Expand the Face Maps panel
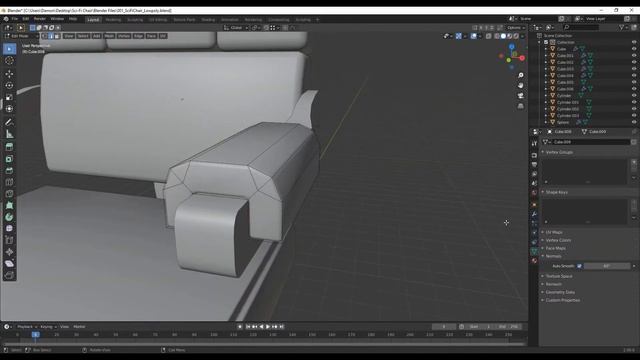640x360 pixels. (556, 248)
